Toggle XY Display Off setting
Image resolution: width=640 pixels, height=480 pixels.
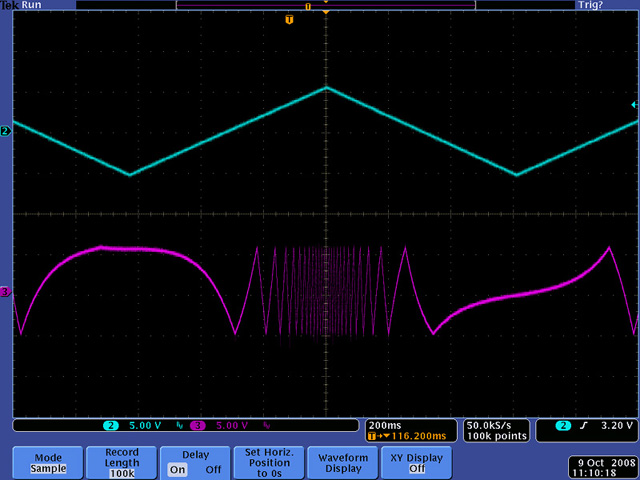[x=416, y=461]
